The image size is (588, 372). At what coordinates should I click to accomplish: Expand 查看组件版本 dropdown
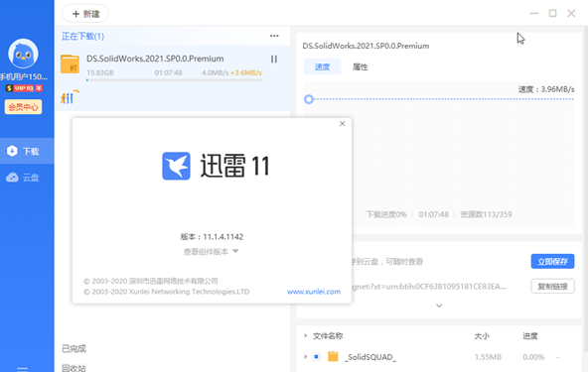211,252
